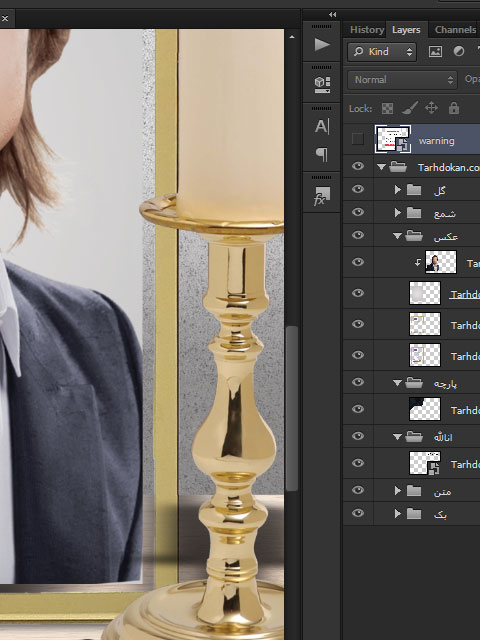Lock image pixels brush icon
Image resolution: width=480 pixels, height=640 pixels.
(x=409, y=109)
